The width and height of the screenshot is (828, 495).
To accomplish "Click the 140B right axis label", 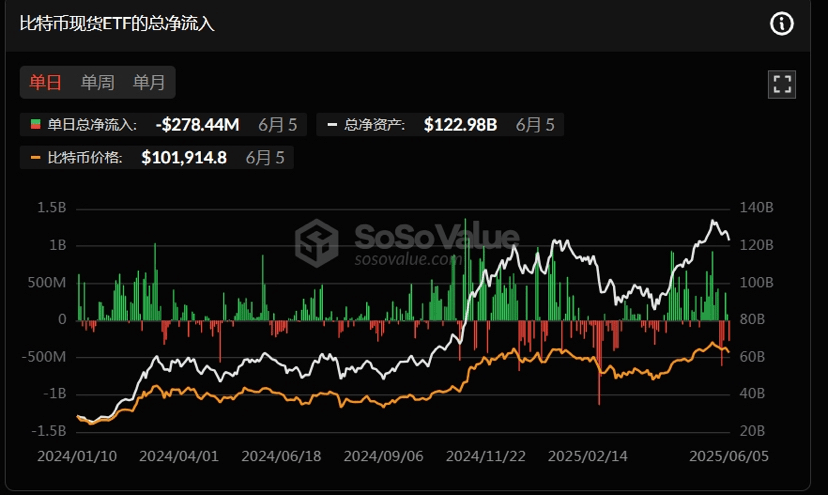I will (x=756, y=208).
